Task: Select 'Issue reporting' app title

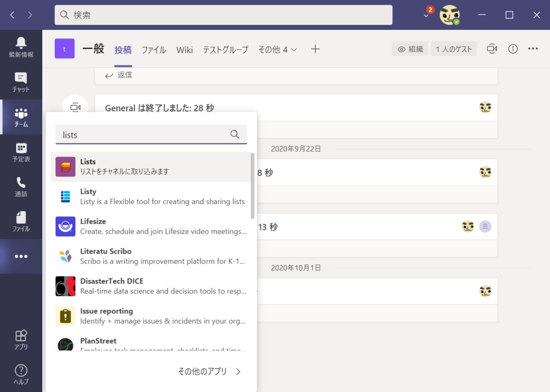Action: [x=106, y=311]
